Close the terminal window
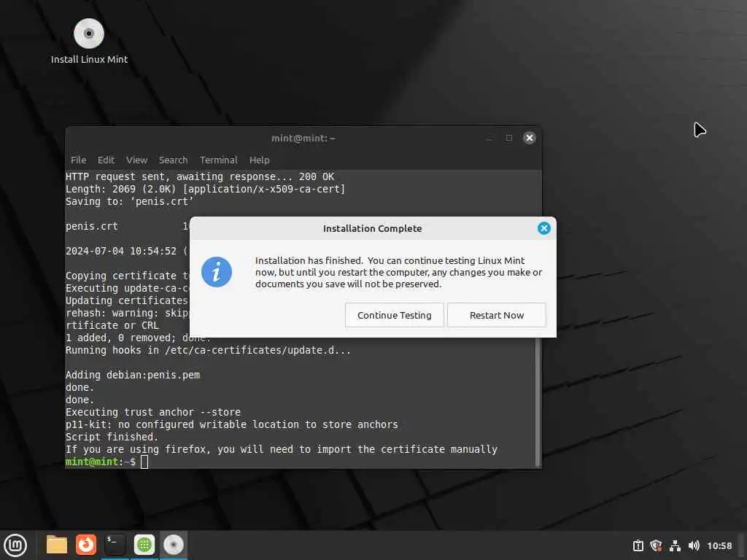This screenshot has height=560, width=747. click(x=530, y=138)
